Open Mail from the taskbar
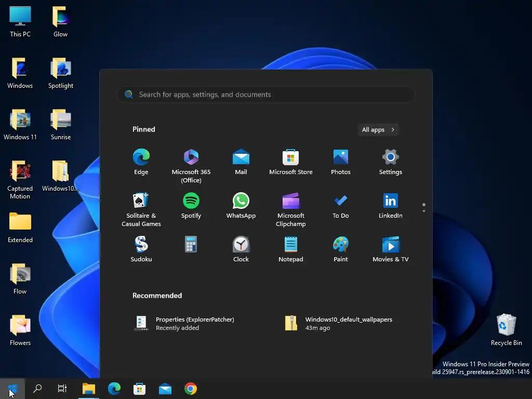 (x=165, y=389)
